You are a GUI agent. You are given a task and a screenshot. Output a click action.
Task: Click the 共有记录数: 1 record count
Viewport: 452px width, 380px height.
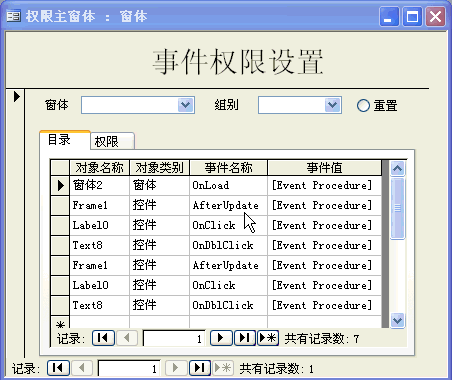pyautogui.click(x=277, y=369)
